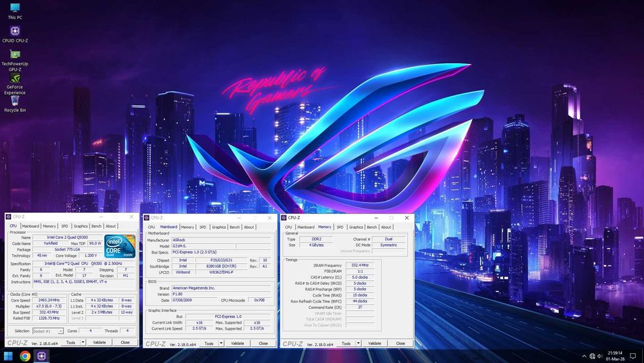644x363 pixels.
Task: Switch to Mainboard tab in left CPU-Z window
Action: (30, 226)
